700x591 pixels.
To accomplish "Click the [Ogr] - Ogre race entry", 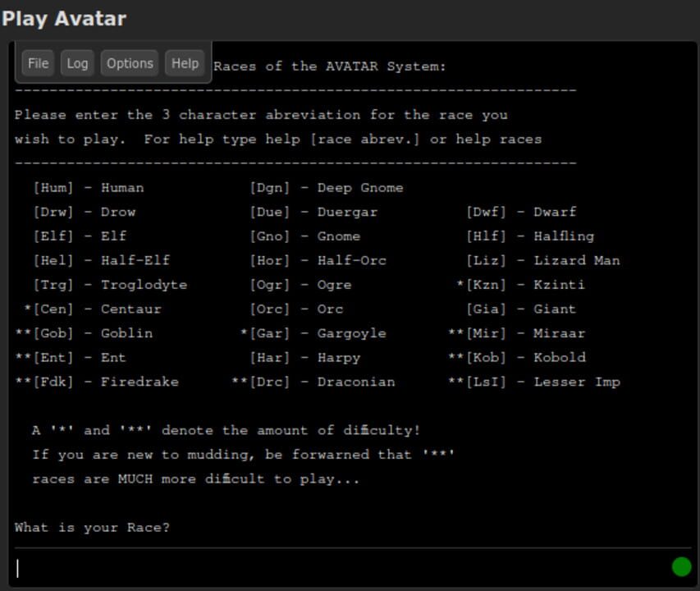I will (x=300, y=284).
